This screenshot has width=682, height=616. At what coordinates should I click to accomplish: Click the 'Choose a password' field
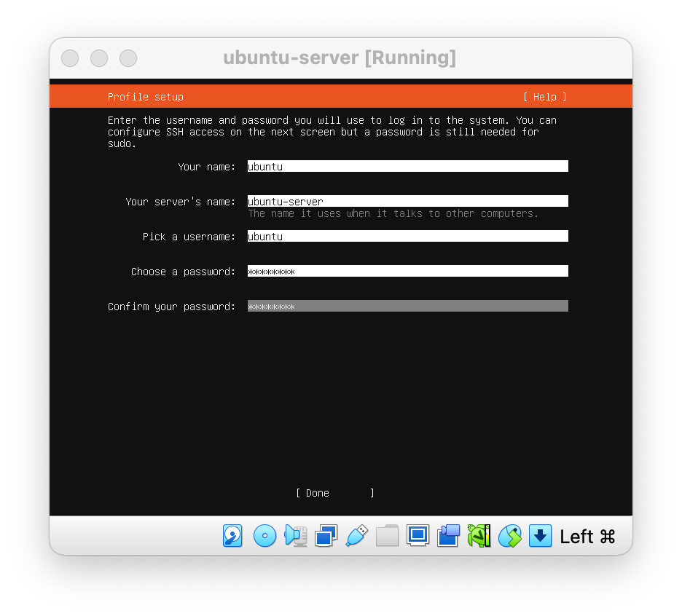[407, 272]
